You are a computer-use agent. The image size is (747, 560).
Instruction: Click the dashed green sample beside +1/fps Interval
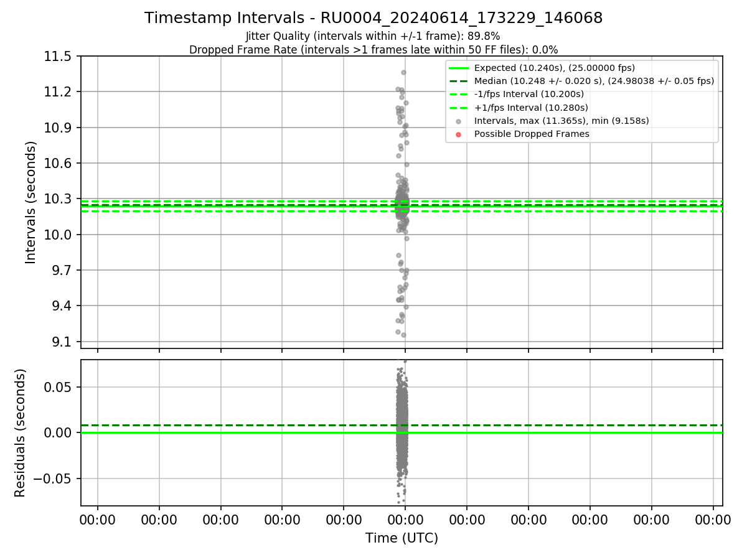tap(458, 107)
